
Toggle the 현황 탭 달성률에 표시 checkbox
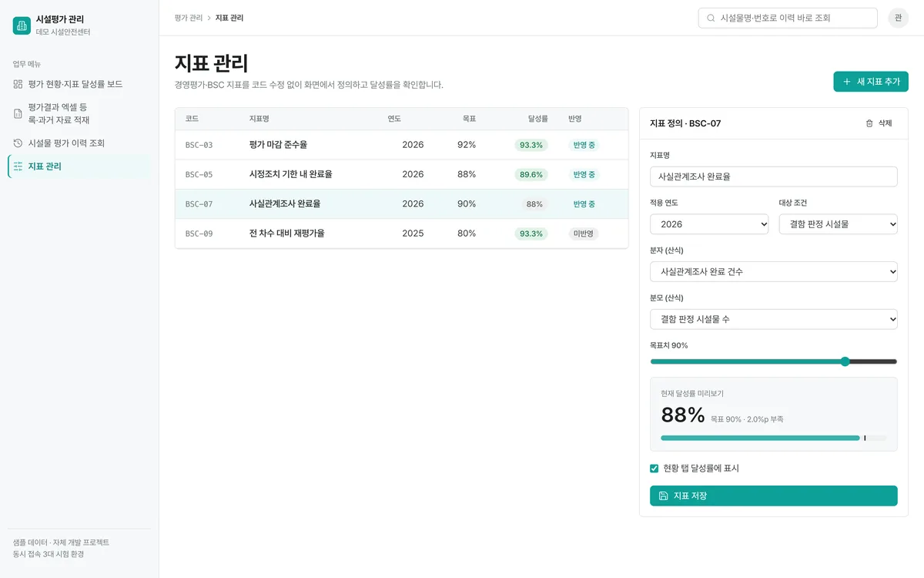click(x=654, y=468)
